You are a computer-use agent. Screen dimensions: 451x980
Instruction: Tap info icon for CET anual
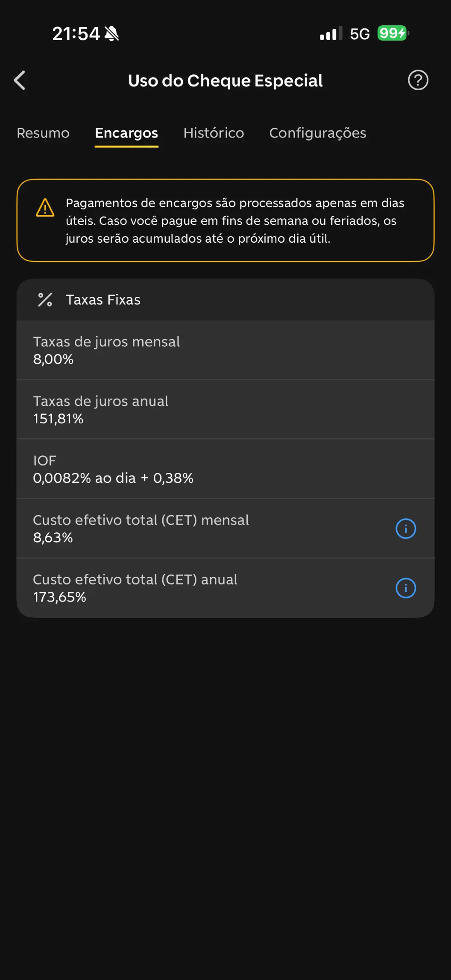click(405, 588)
